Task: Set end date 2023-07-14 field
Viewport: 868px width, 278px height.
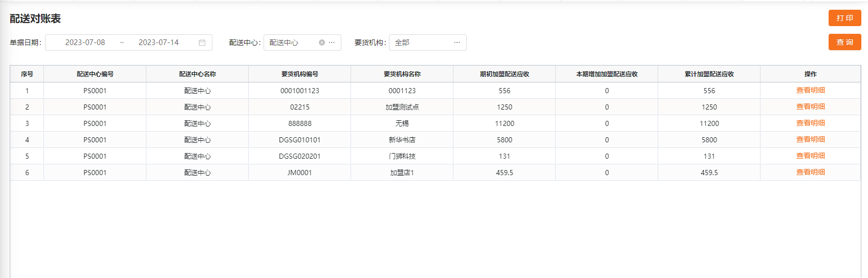Action: tap(159, 42)
